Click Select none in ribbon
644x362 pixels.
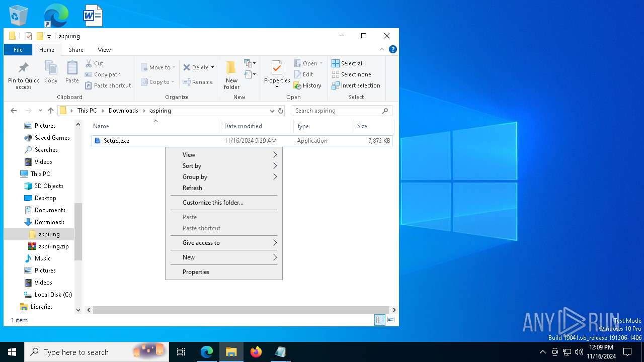click(x=352, y=74)
